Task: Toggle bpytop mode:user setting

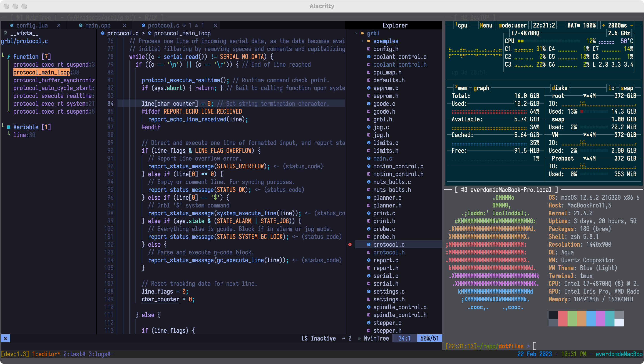Action: (513, 25)
